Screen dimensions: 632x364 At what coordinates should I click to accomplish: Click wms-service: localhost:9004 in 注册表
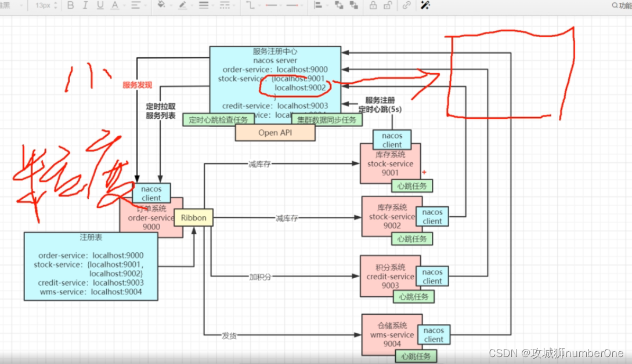tap(91, 292)
